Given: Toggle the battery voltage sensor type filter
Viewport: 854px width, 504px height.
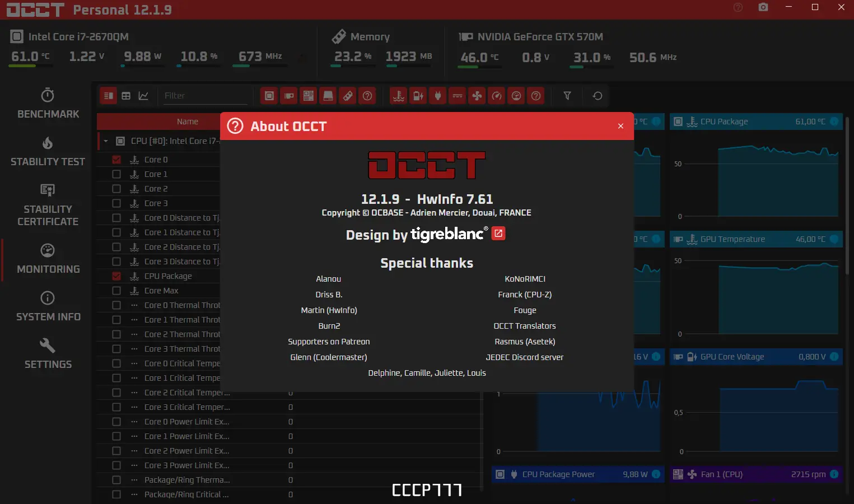Looking at the screenshot, I should (418, 96).
